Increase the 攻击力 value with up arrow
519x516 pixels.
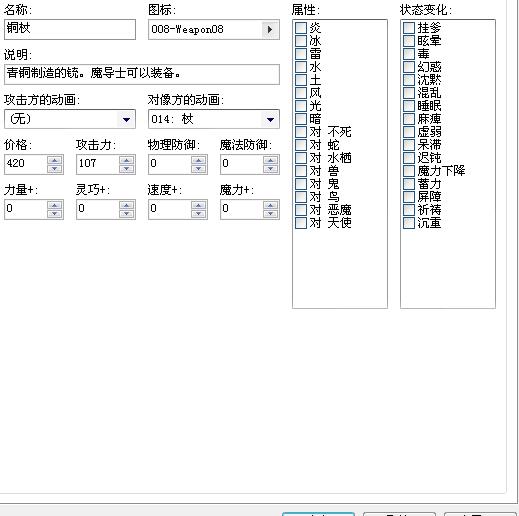pyautogui.click(x=127, y=160)
